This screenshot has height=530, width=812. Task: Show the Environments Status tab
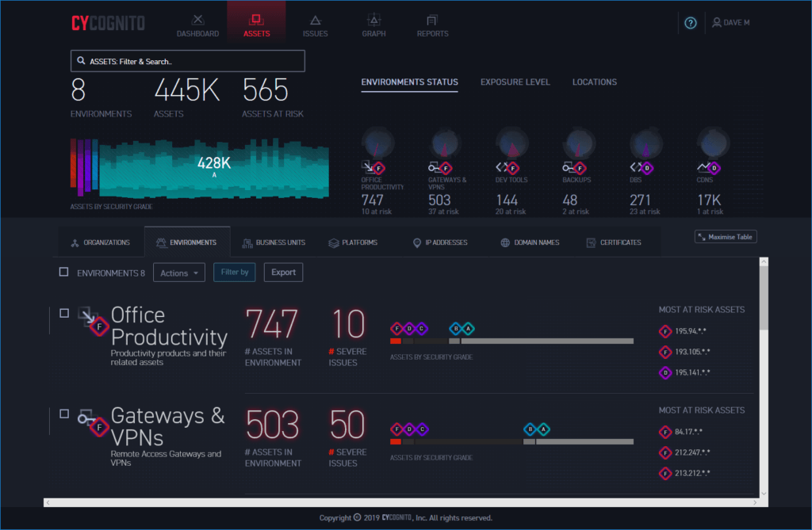point(410,82)
